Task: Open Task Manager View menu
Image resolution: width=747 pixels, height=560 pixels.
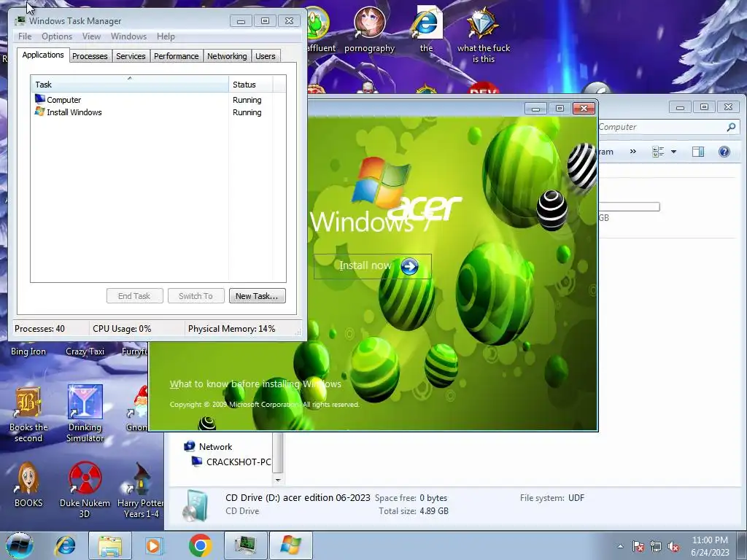Action: [x=91, y=36]
